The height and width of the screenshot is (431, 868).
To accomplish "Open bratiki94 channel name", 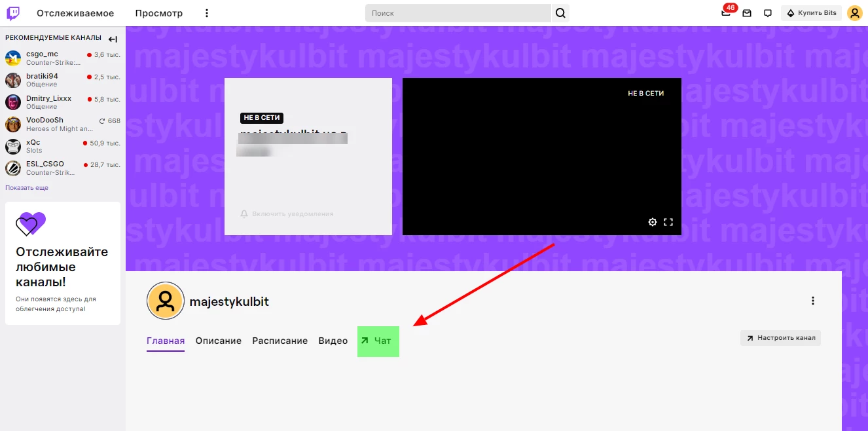I will (42, 77).
